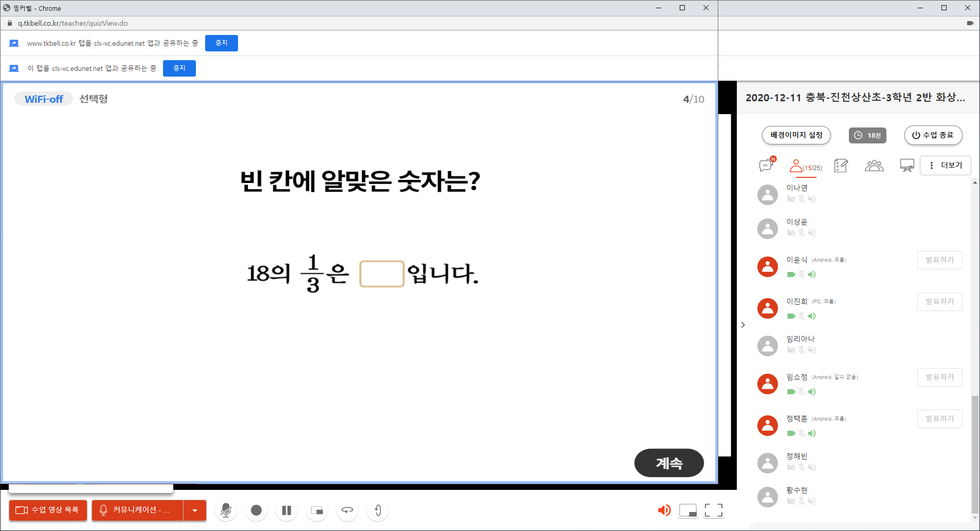Click the 수업 종료 end class button
Viewport: 980px width, 531px height.
[x=933, y=135]
